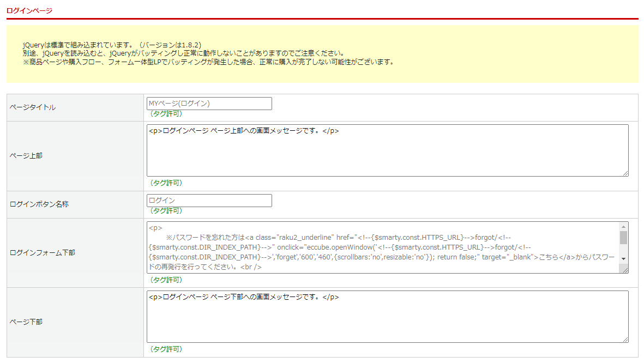Screen dimensions: 644x363
Task: Click scrollbar thumb in ログインフォーム下部 textarea
Action: click(x=623, y=237)
